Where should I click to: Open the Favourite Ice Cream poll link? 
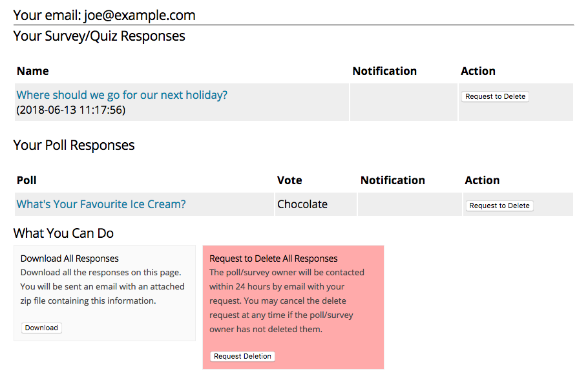(x=101, y=204)
